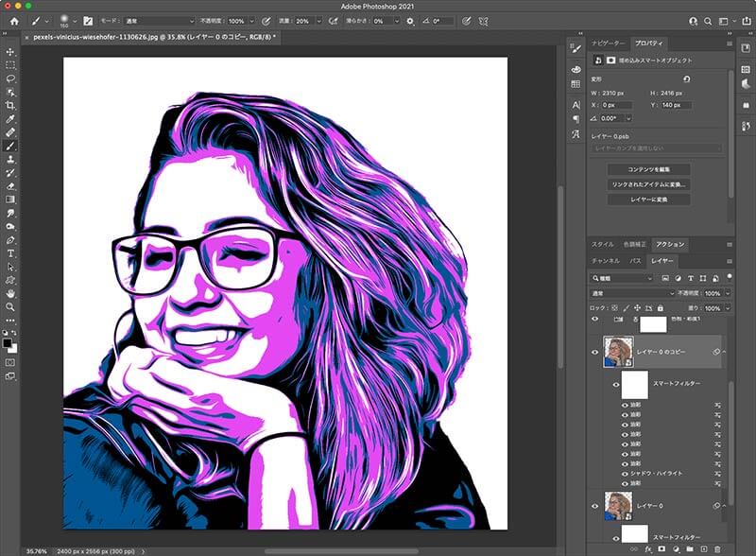Toggle visibility of シャドウ・ハイライト filter
The width and height of the screenshot is (756, 556).
pyautogui.click(x=625, y=474)
